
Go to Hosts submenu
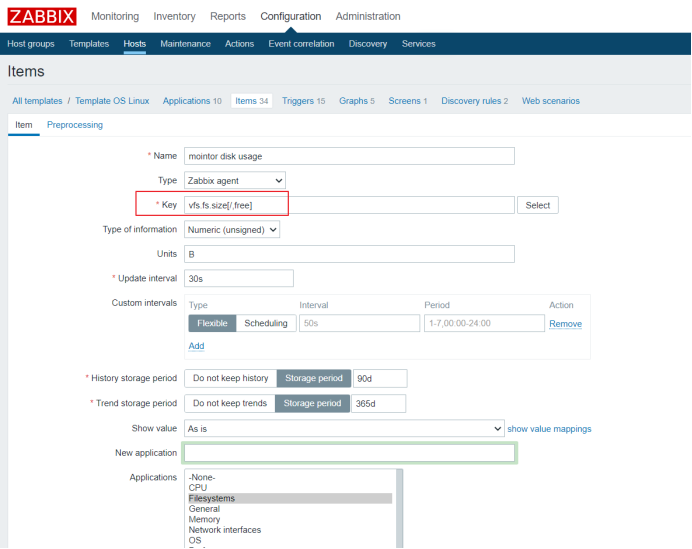pyautogui.click(x=135, y=44)
